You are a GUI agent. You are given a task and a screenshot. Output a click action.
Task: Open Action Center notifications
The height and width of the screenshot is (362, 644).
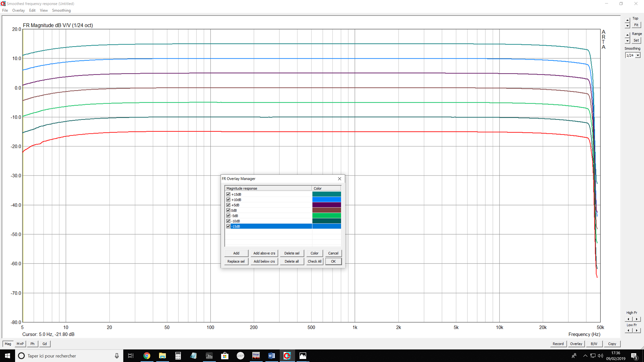click(634, 356)
